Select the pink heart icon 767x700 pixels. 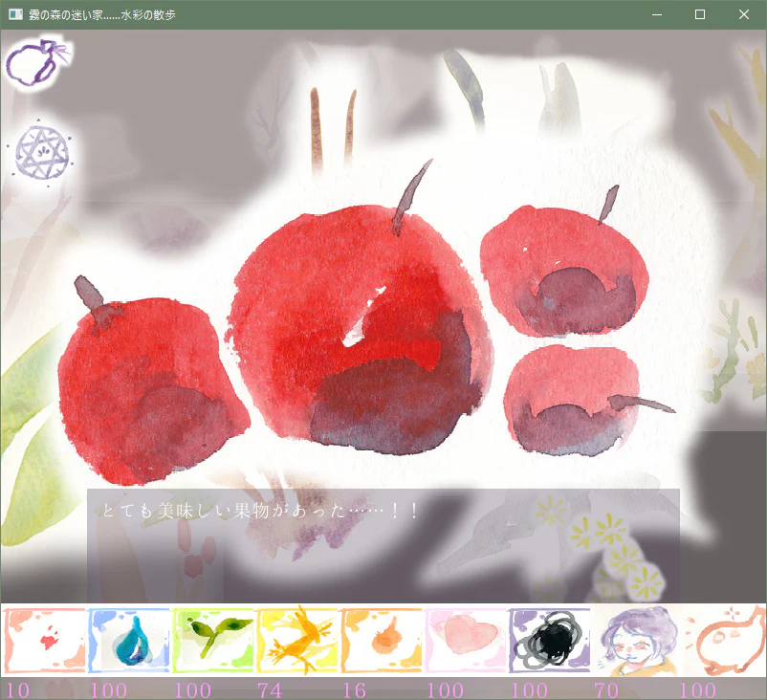click(x=465, y=638)
